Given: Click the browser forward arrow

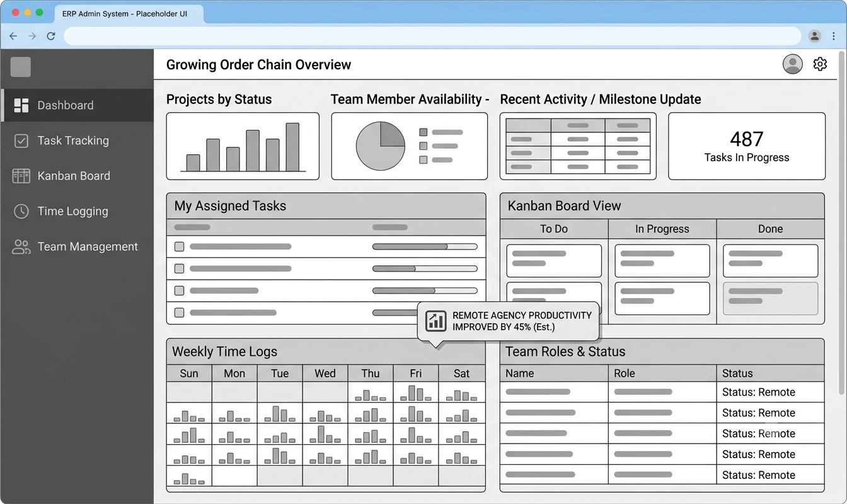Looking at the screenshot, I should tap(32, 36).
